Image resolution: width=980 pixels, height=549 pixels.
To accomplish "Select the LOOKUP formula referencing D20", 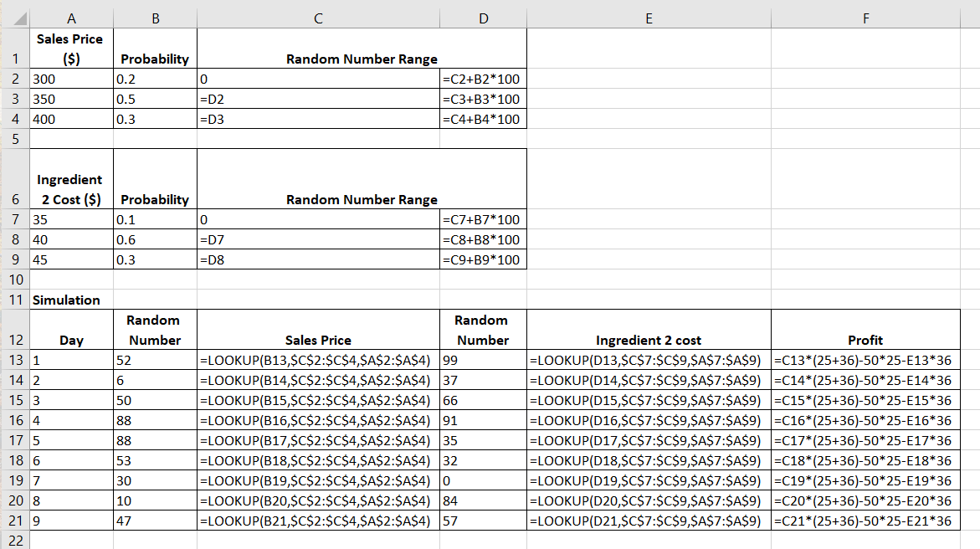I will click(649, 500).
